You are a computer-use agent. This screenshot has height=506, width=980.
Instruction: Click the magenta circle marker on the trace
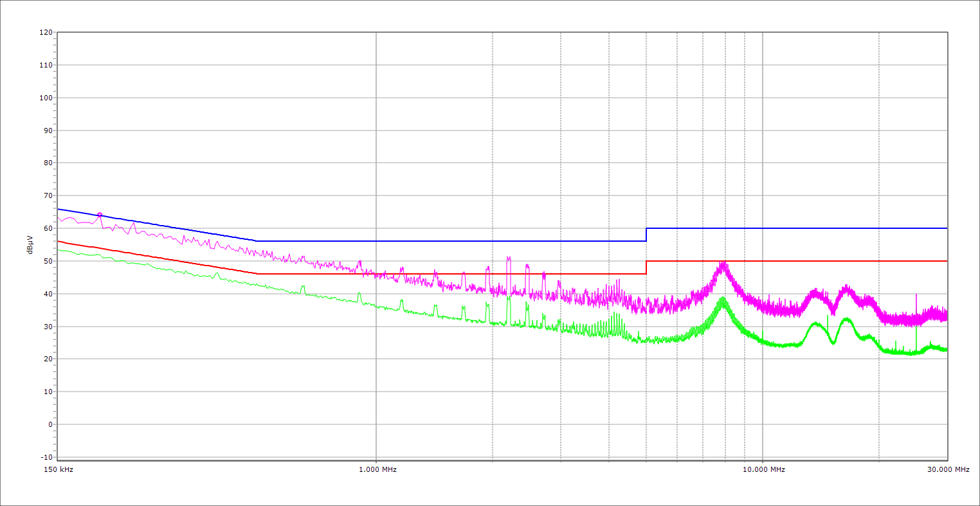(100, 215)
